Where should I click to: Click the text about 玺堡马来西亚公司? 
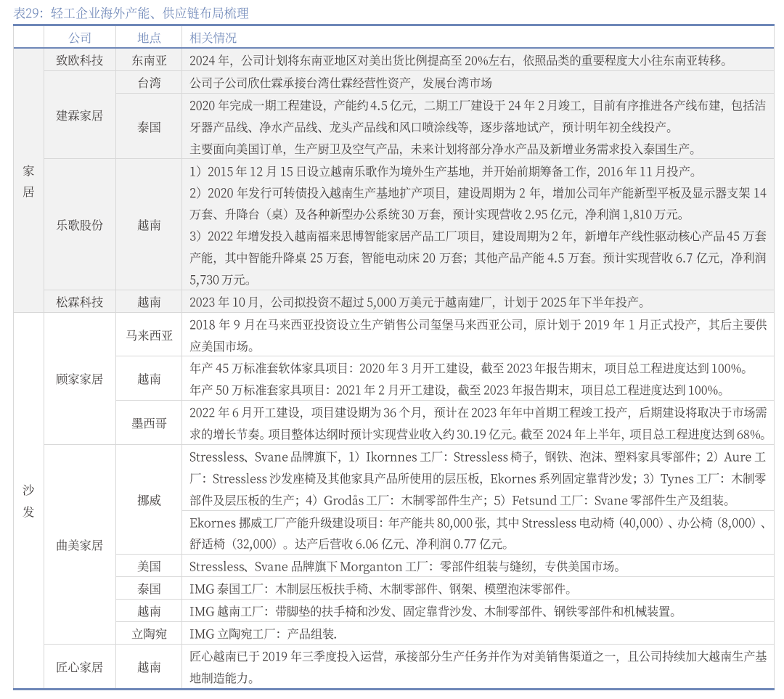[x=478, y=335]
